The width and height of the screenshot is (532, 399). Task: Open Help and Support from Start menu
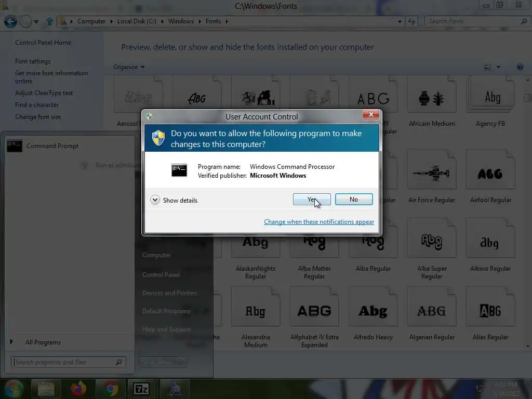[166, 329]
